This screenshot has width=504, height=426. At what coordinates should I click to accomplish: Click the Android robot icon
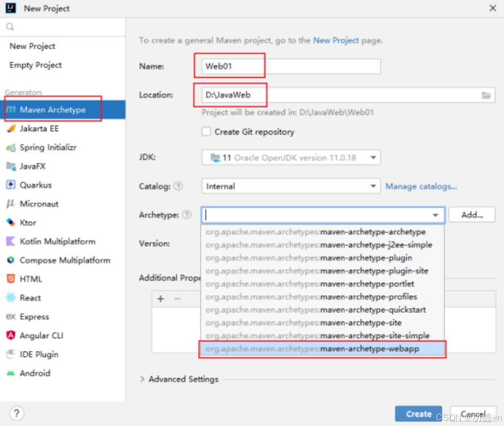tap(11, 373)
